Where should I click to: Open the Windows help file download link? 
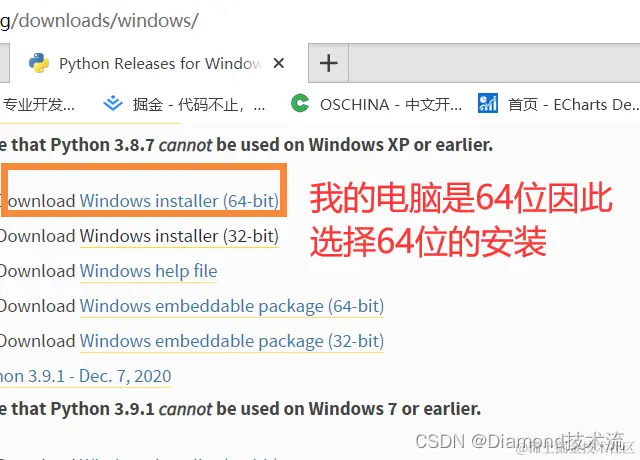point(149,271)
